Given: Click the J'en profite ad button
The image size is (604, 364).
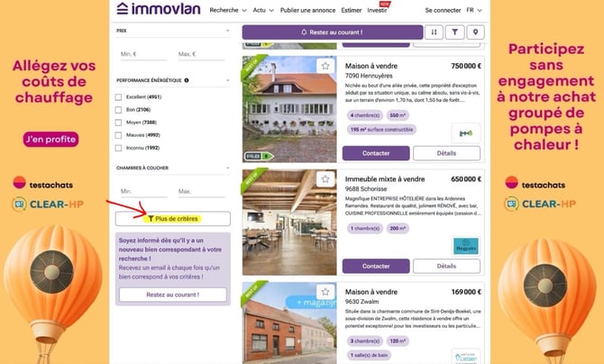Looking at the screenshot, I should [x=50, y=140].
